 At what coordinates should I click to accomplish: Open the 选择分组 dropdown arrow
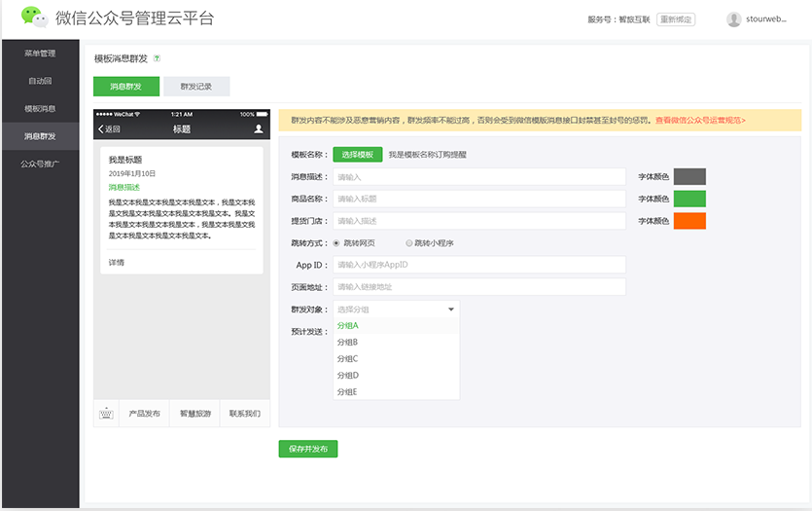click(450, 309)
